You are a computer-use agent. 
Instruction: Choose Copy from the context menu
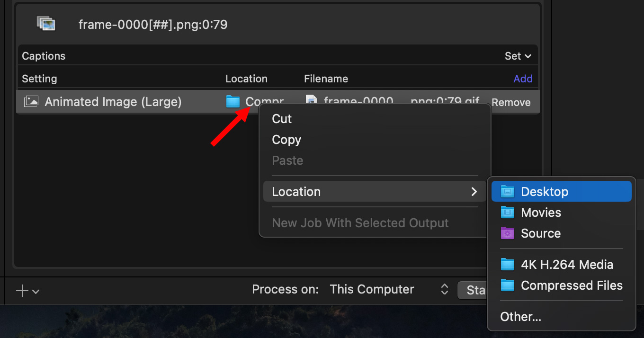(x=286, y=140)
